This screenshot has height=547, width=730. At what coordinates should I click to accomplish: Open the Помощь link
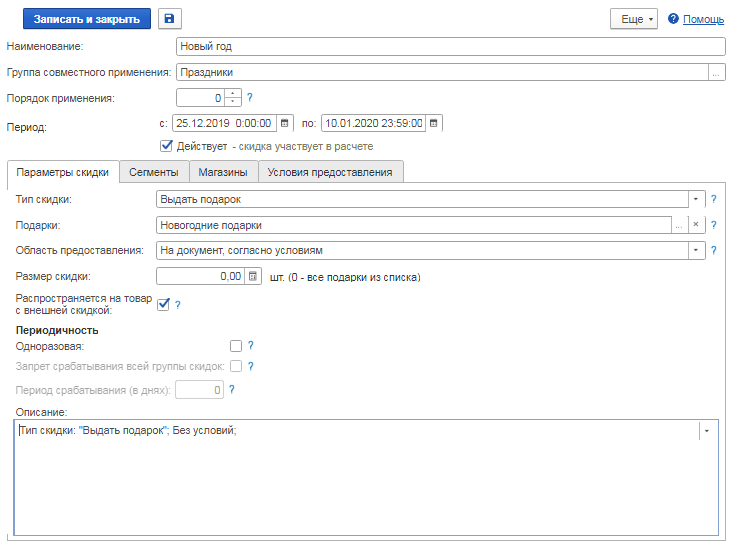click(703, 19)
